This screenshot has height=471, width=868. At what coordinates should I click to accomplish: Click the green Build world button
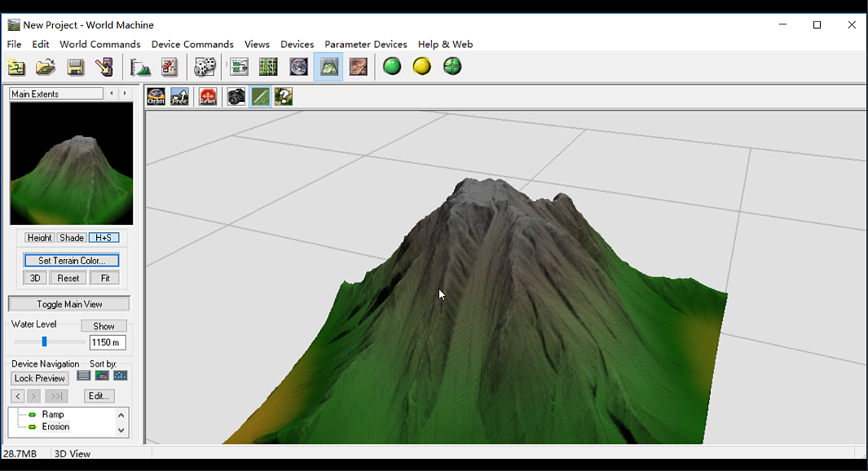coord(392,67)
